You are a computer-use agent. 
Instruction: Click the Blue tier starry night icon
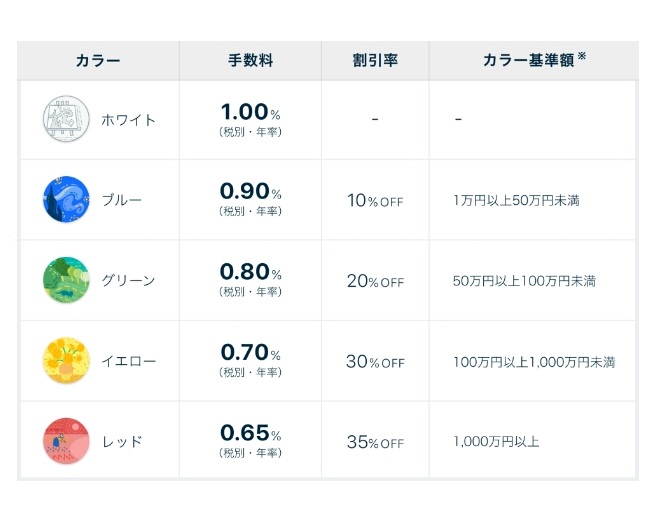(66, 199)
